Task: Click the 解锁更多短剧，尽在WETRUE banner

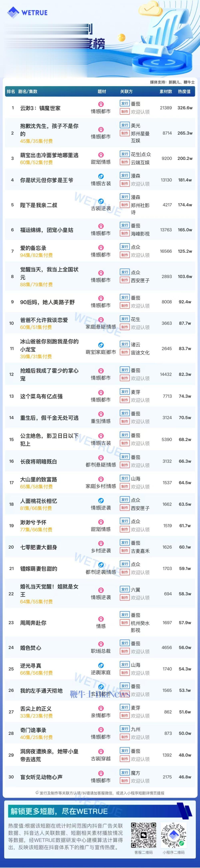Action: (100, 810)
